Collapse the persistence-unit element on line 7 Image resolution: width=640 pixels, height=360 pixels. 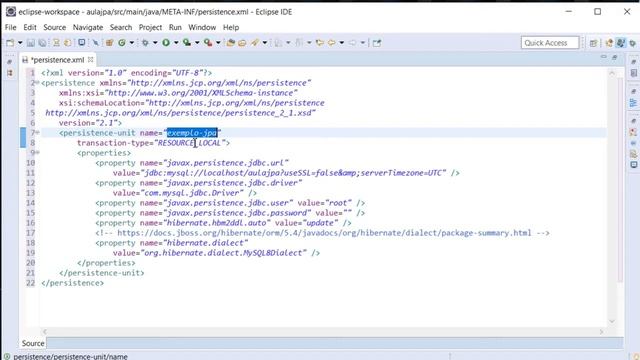(x=37, y=133)
